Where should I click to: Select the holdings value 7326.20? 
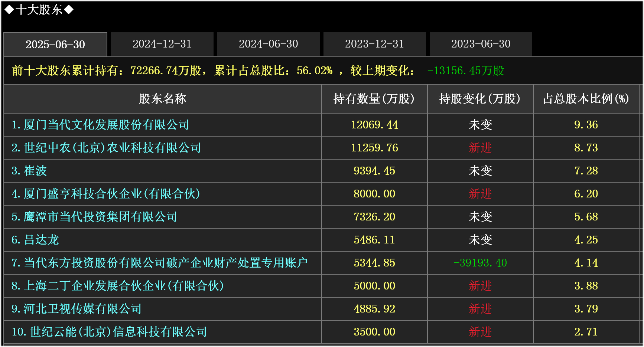[374, 217]
